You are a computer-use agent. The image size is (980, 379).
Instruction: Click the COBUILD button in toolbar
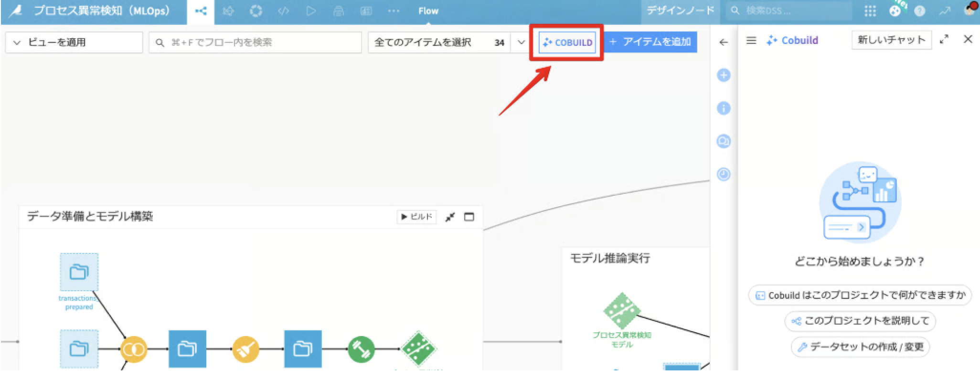click(567, 42)
